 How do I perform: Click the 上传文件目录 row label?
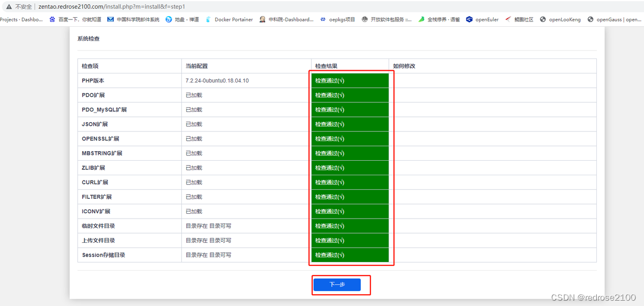pyautogui.click(x=98, y=240)
